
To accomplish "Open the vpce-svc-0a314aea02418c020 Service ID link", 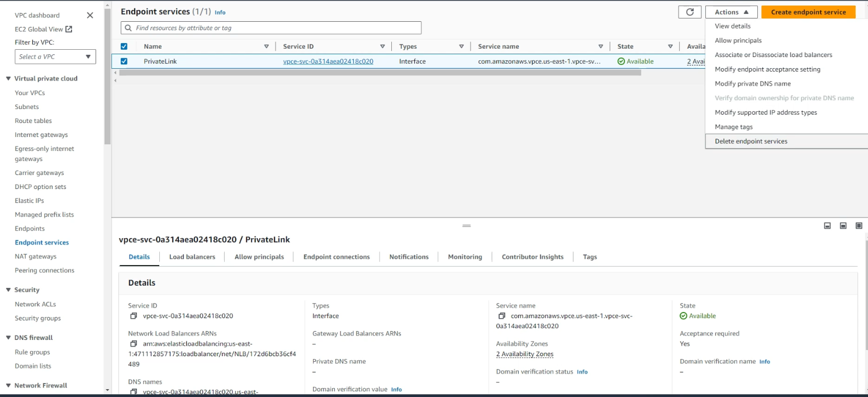I will pyautogui.click(x=328, y=62).
